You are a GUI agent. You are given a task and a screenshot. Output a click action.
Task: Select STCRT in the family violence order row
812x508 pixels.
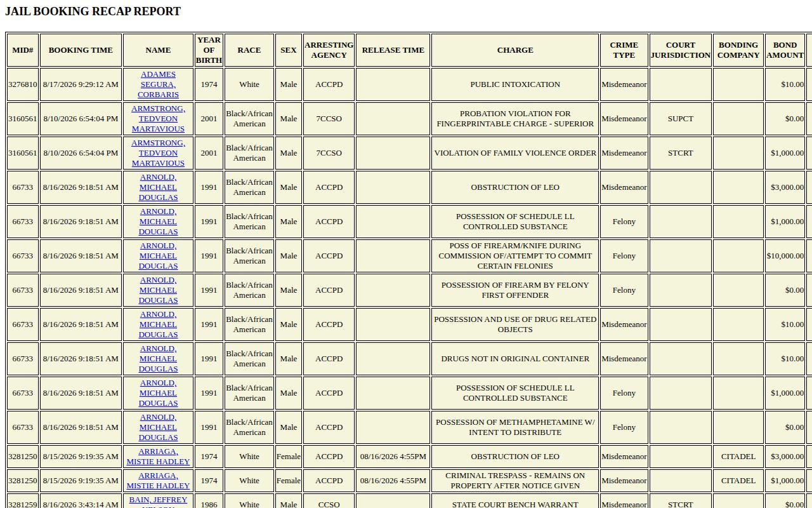(x=681, y=153)
